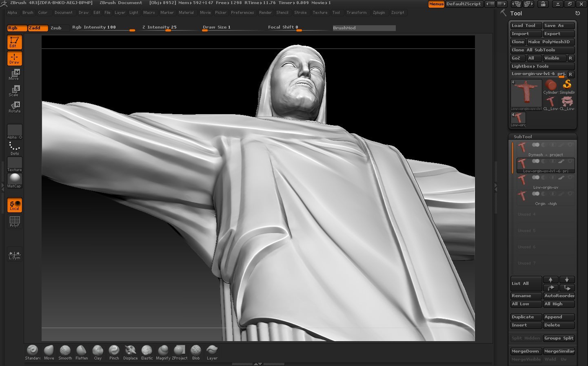Adjust the Draw Size slider
588x366 pixels.
(x=233, y=28)
